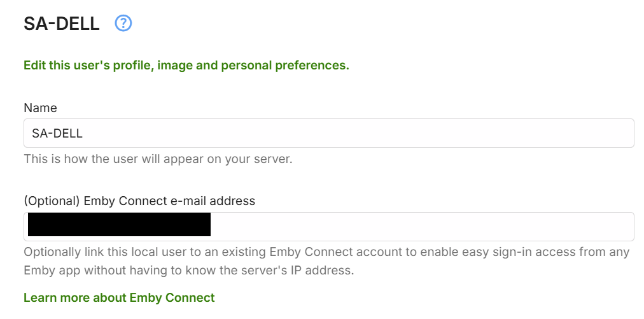Click the server's IP address helper line
The height and width of the screenshot is (319, 644).
pyautogui.click(x=188, y=270)
